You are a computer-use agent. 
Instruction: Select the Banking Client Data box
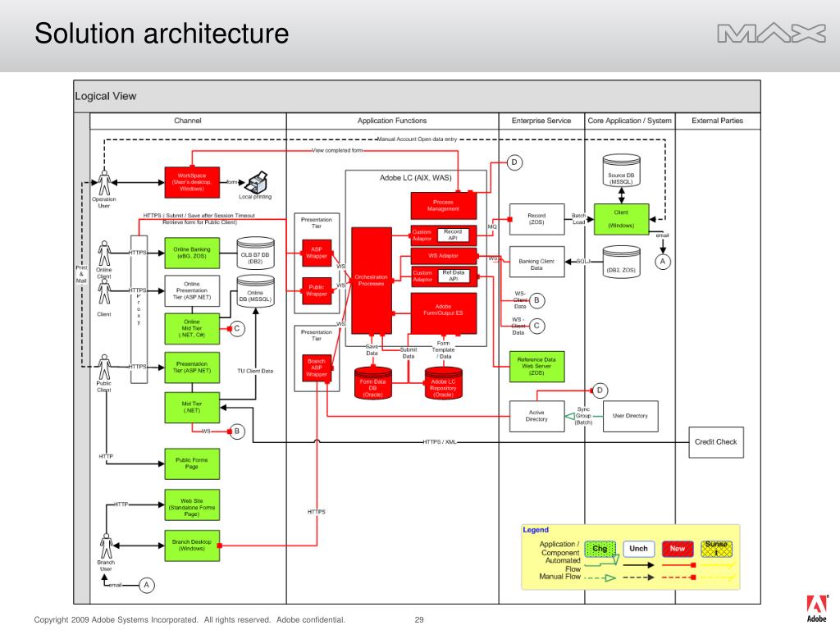click(x=536, y=262)
